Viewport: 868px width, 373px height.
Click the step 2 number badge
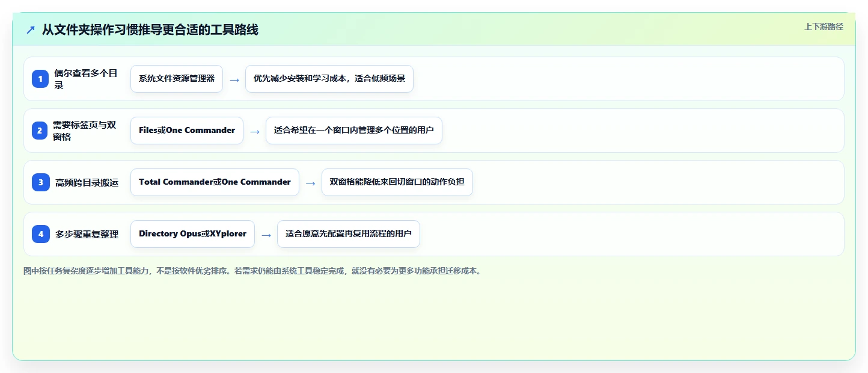point(40,131)
